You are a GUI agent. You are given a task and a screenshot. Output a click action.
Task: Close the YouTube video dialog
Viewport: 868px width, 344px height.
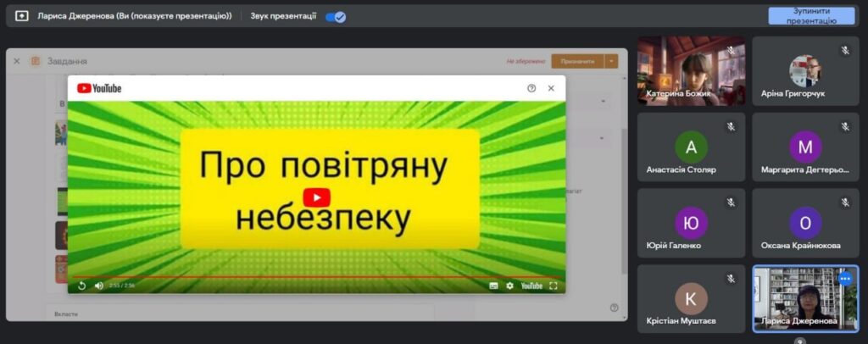click(551, 88)
